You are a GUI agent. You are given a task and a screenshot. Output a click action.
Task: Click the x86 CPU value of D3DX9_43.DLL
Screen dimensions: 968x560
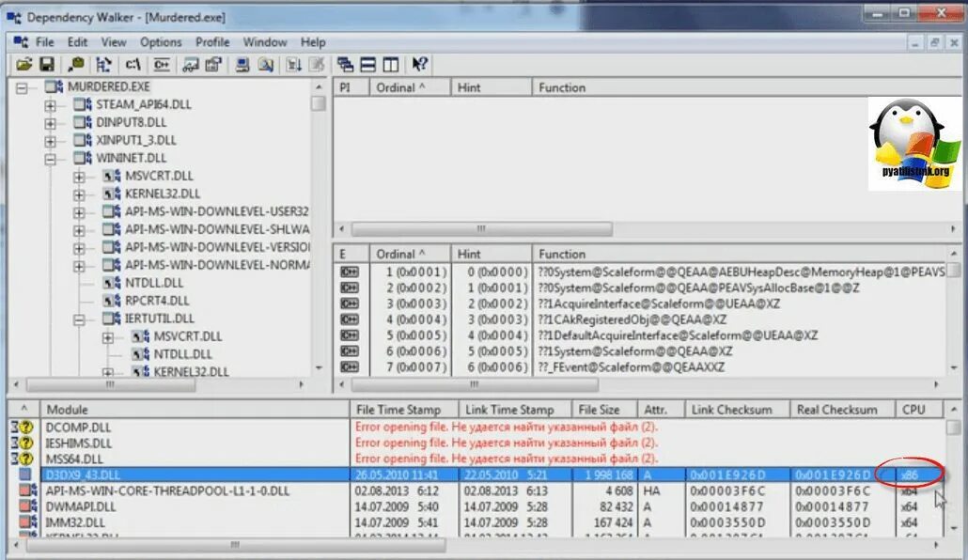coord(910,474)
